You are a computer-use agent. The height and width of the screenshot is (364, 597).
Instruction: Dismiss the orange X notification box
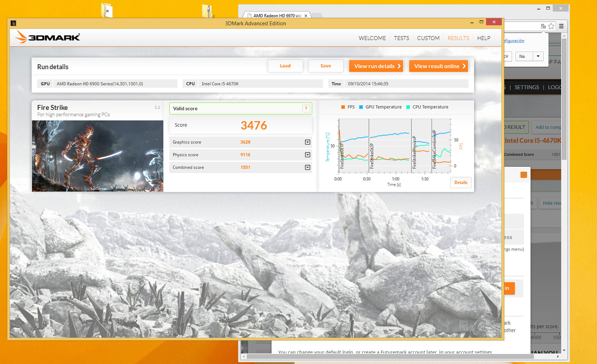[524, 175]
